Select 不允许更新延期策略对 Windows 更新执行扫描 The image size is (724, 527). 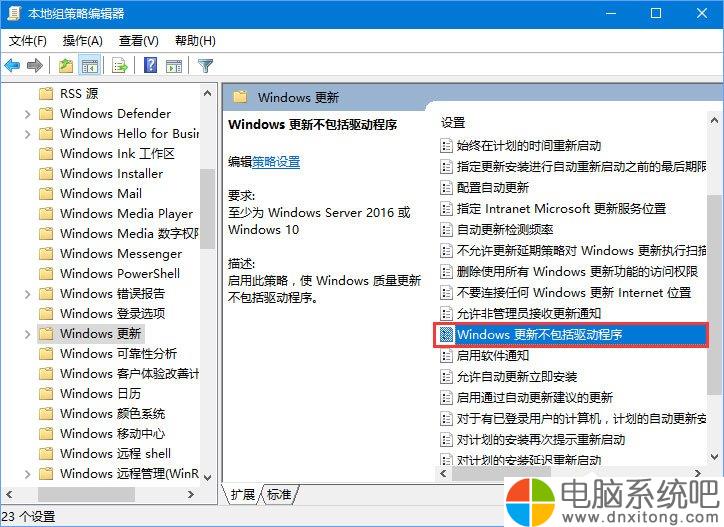coord(581,251)
